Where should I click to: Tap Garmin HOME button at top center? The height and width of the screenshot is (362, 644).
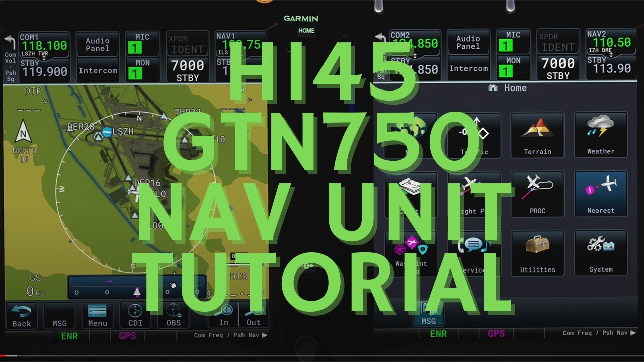click(306, 31)
